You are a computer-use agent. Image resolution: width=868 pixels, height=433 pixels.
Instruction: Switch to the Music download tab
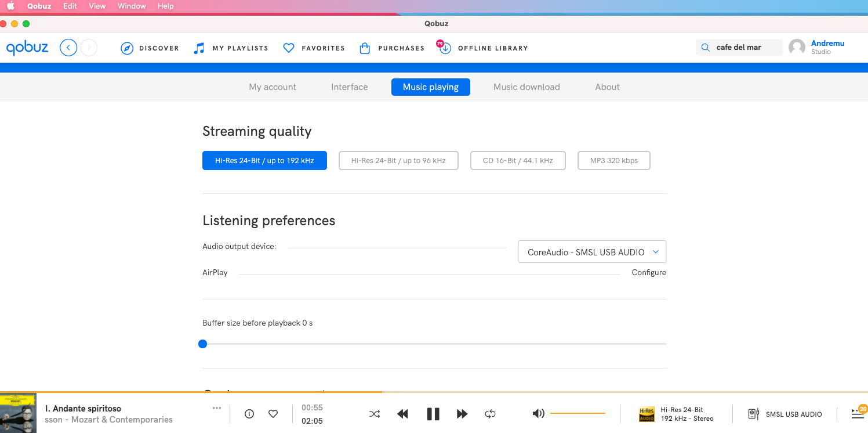click(526, 86)
